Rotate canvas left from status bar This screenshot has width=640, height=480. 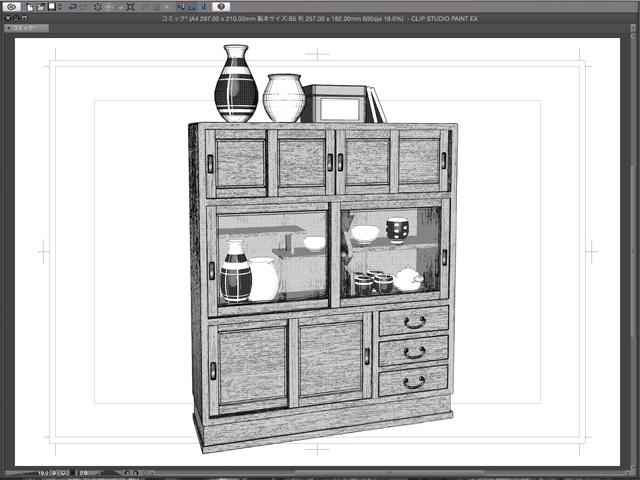click(x=127, y=473)
